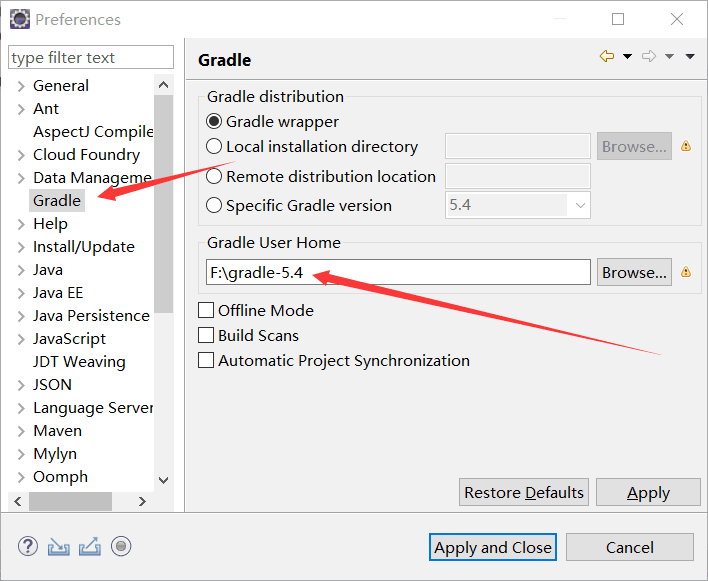Expand the Language Servers node

21,408
